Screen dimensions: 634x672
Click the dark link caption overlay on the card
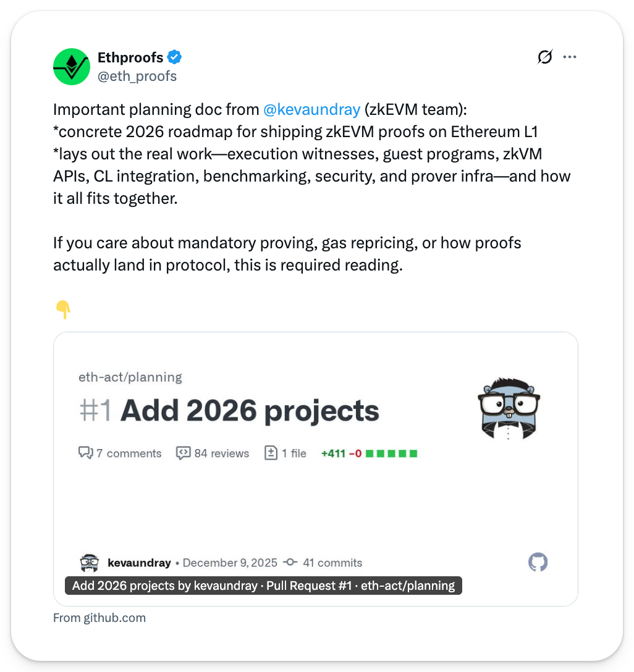[x=263, y=586]
